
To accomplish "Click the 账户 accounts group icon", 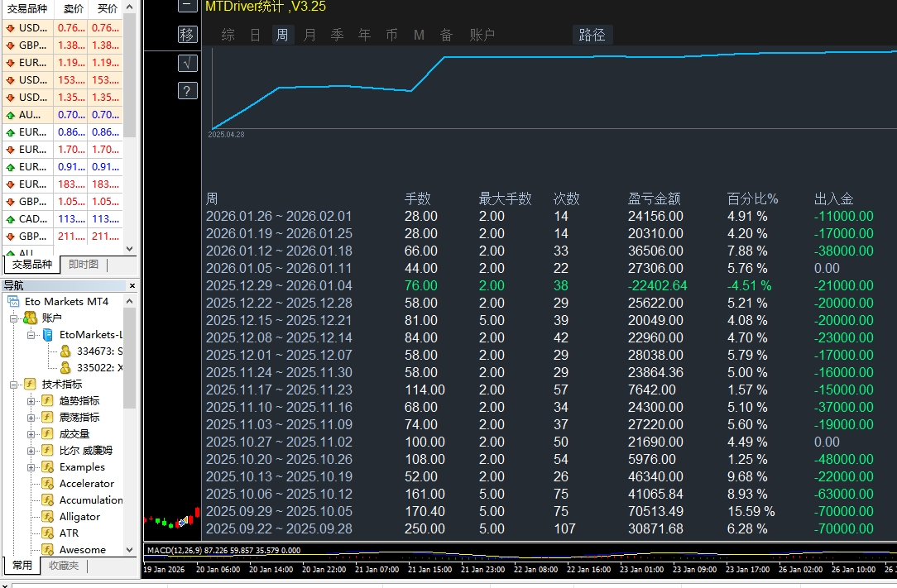I will click(31, 318).
